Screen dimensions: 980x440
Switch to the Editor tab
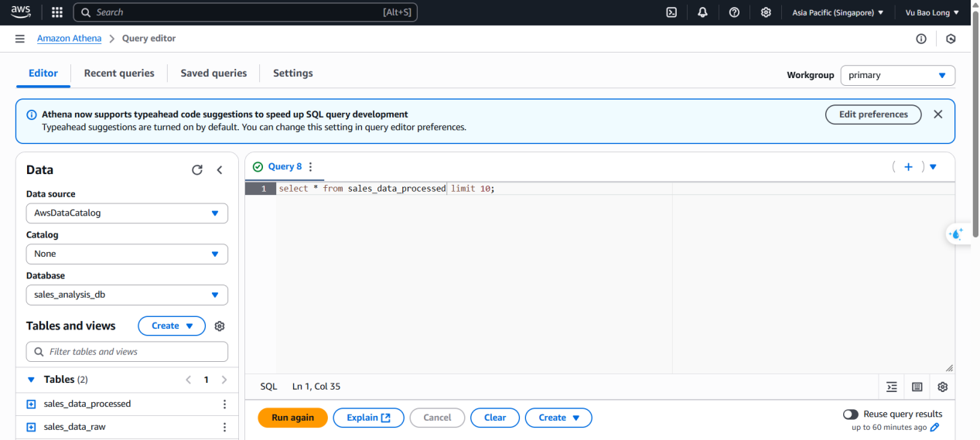pyautogui.click(x=43, y=73)
